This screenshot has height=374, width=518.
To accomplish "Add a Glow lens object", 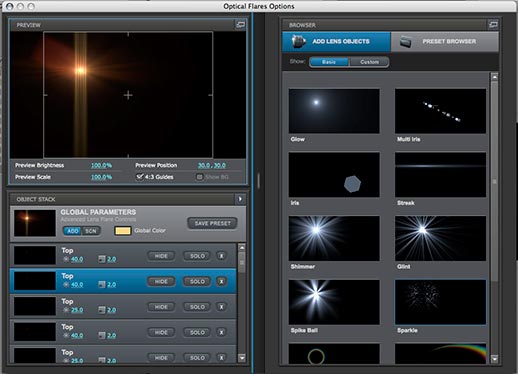I will pyautogui.click(x=334, y=111).
